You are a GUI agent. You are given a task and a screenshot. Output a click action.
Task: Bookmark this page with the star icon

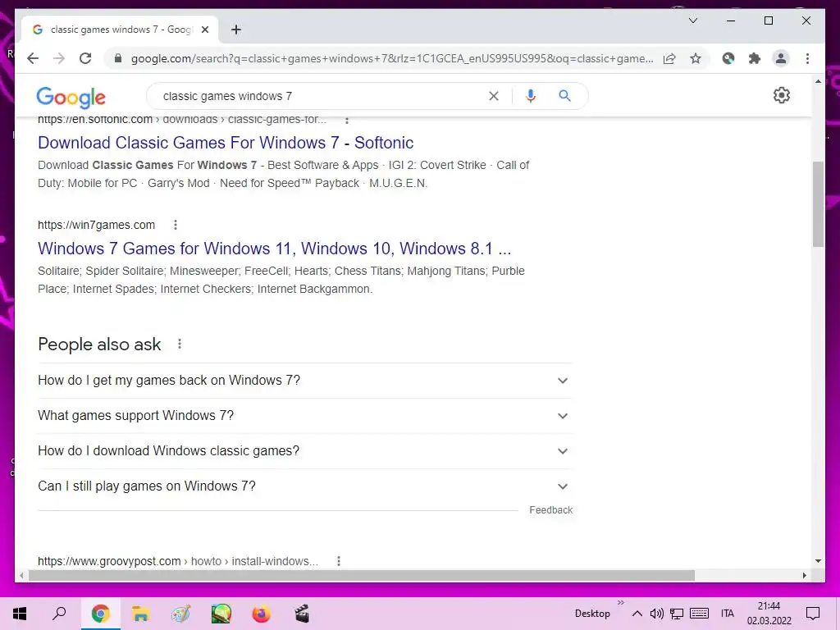696,58
